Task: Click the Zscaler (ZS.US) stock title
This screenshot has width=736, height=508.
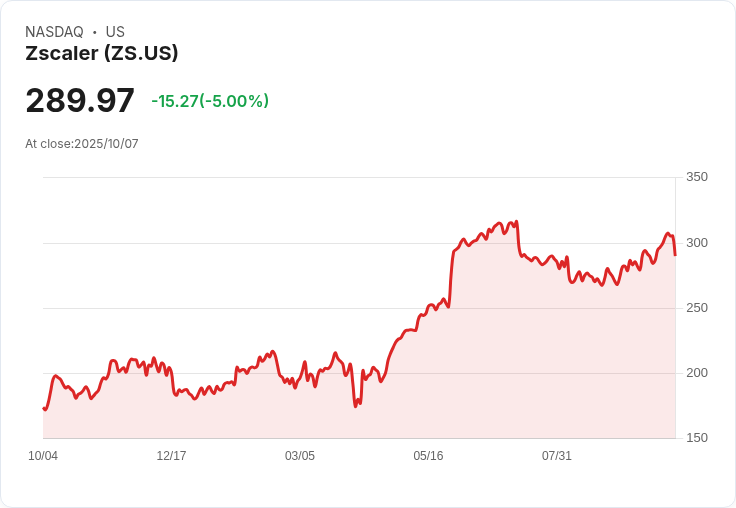Action: click(x=101, y=54)
